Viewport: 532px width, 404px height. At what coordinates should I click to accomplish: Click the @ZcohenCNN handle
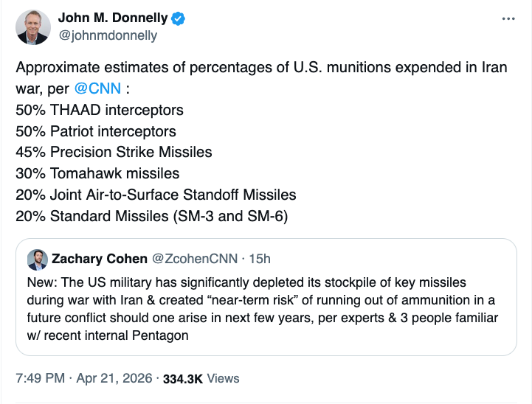coord(196,259)
